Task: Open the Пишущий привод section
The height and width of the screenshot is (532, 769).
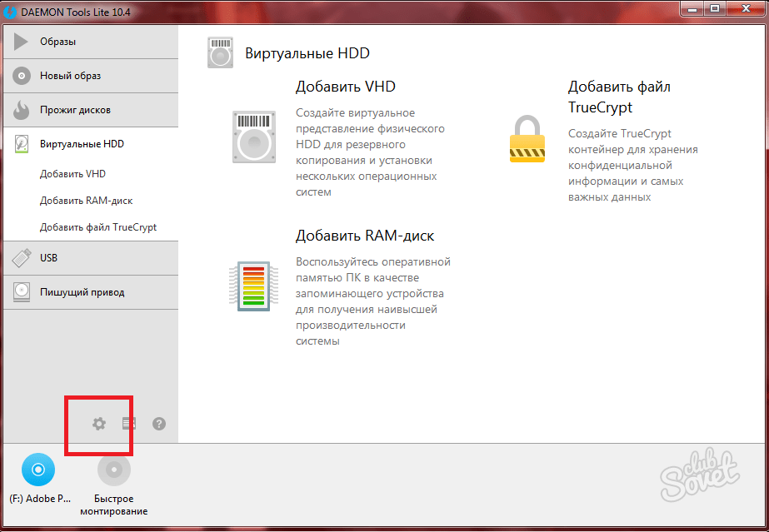Action: coord(91,292)
